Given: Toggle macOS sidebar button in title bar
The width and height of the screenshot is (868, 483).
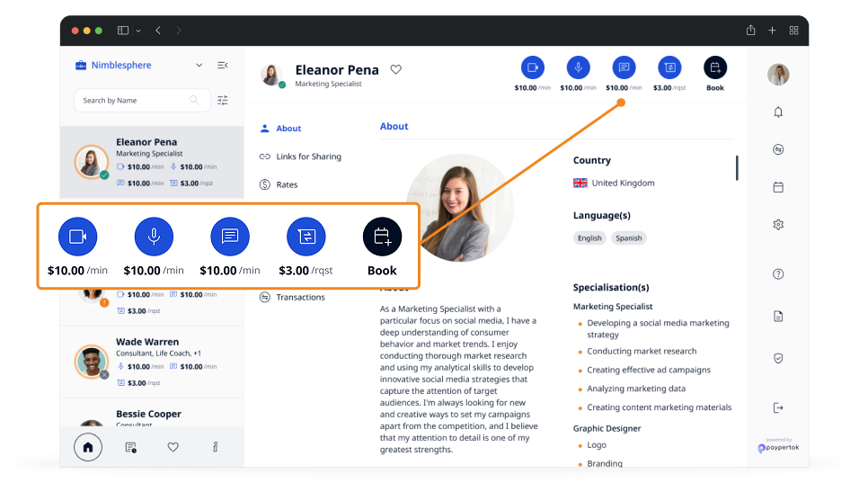Looking at the screenshot, I should 123,31.
